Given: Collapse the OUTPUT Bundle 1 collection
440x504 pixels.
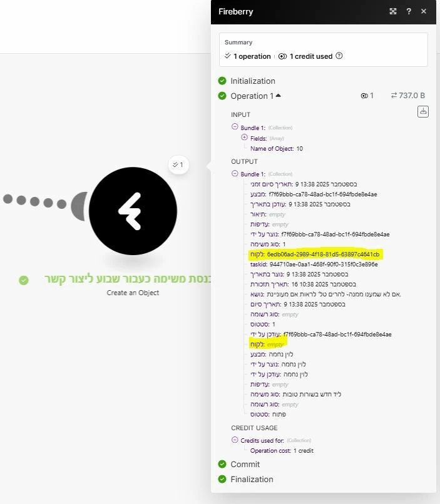Looking at the screenshot, I should pos(235,174).
